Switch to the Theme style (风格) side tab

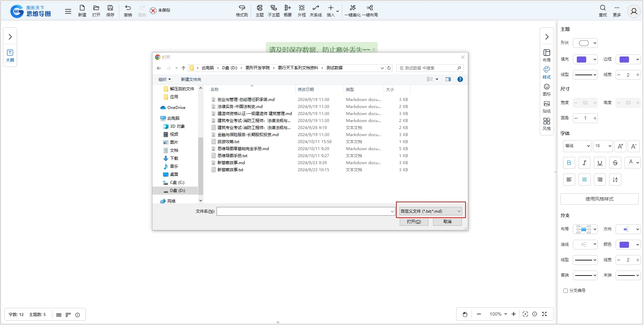tap(547, 124)
